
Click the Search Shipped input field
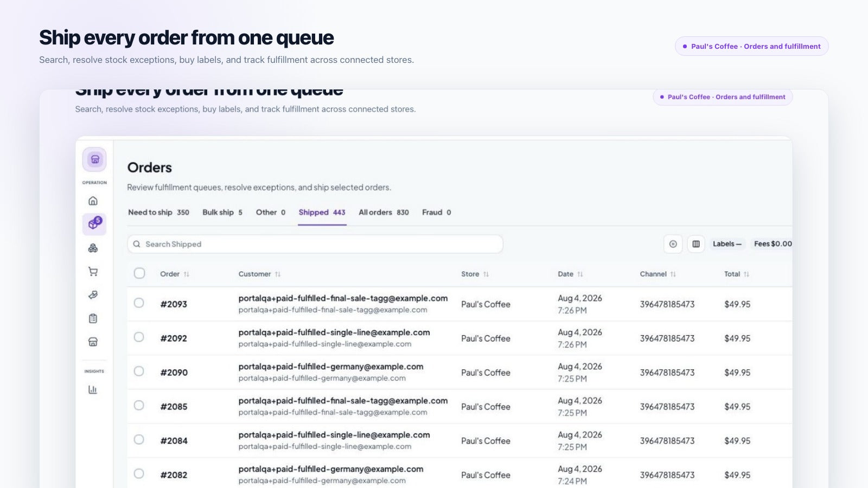point(315,244)
